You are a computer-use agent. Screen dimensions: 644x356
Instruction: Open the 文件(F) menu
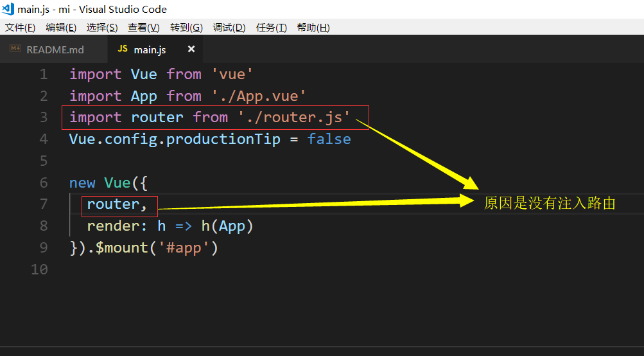point(20,28)
